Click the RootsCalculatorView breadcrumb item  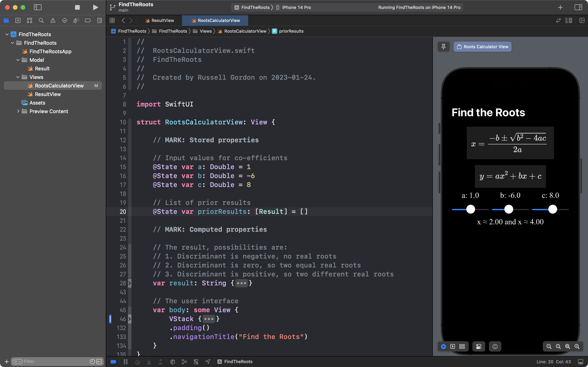(245, 31)
